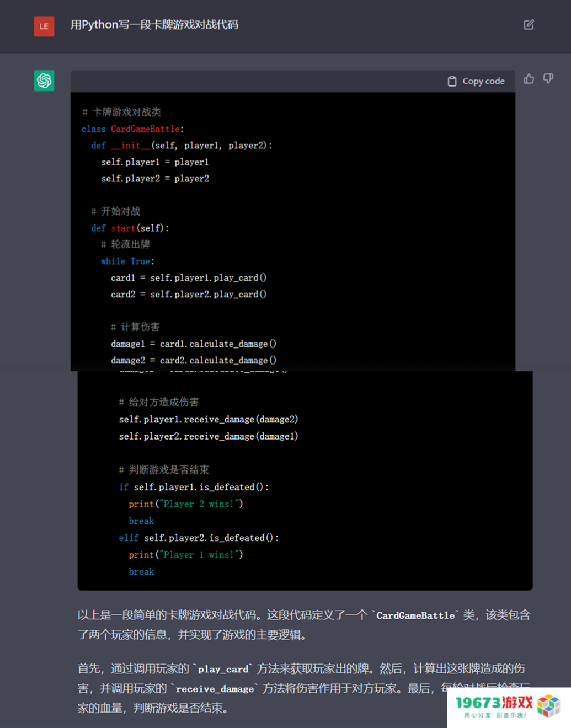
Task: Click the print Player 1 wins line
Action: [185, 555]
